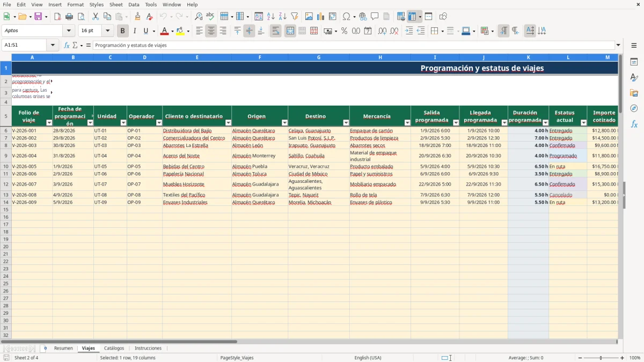Click the Insert Chart icon
644x362 pixels.
321,17
